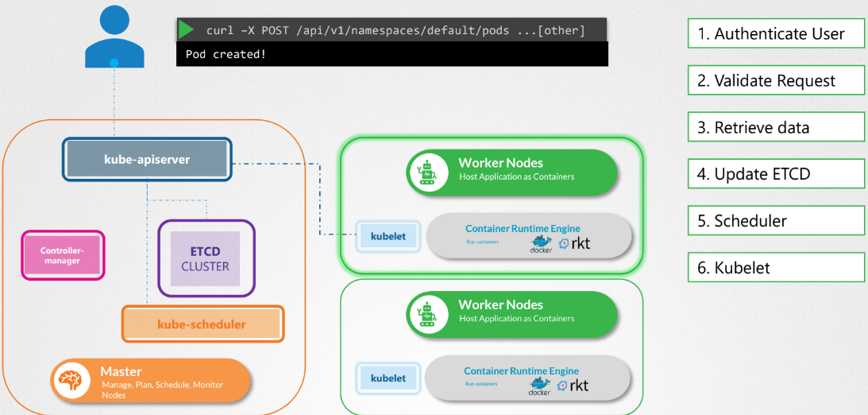Screen dimensions: 868x415
Task: Select the orange kube-scheduler box
Action: tap(202, 324)
